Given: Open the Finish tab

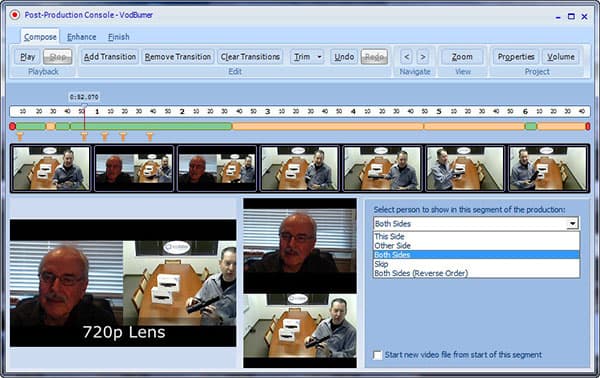Looking at the screenshot, I should (x=119, y=37).
